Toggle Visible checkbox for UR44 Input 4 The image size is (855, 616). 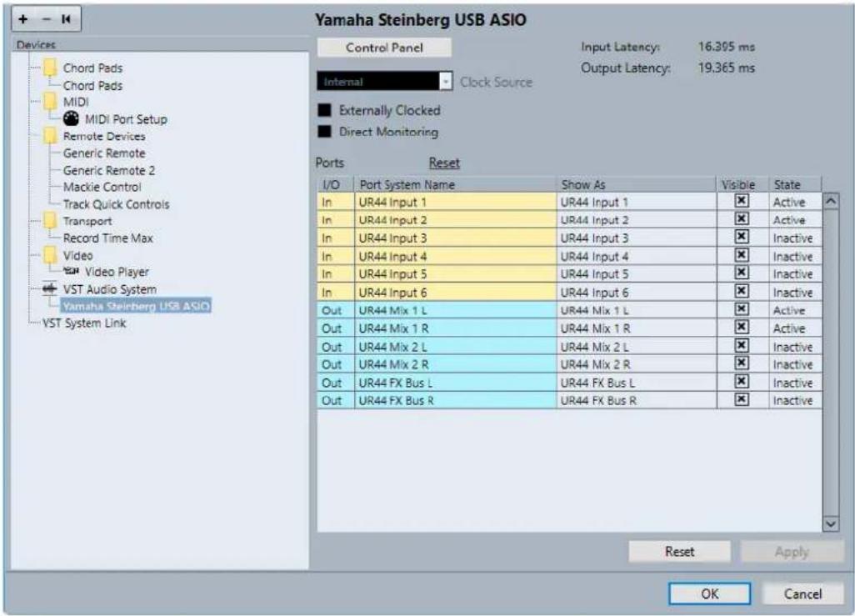click(741, 255)
